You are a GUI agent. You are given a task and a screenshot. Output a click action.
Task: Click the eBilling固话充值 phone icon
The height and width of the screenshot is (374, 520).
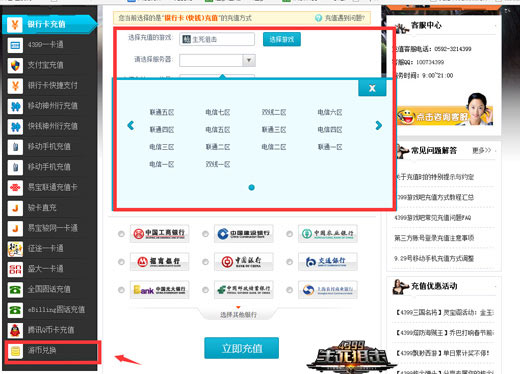[x=15, y=310]
